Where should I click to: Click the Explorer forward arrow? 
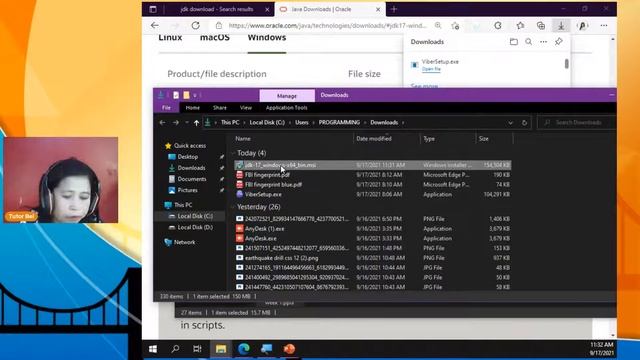(x=176, y=122)
